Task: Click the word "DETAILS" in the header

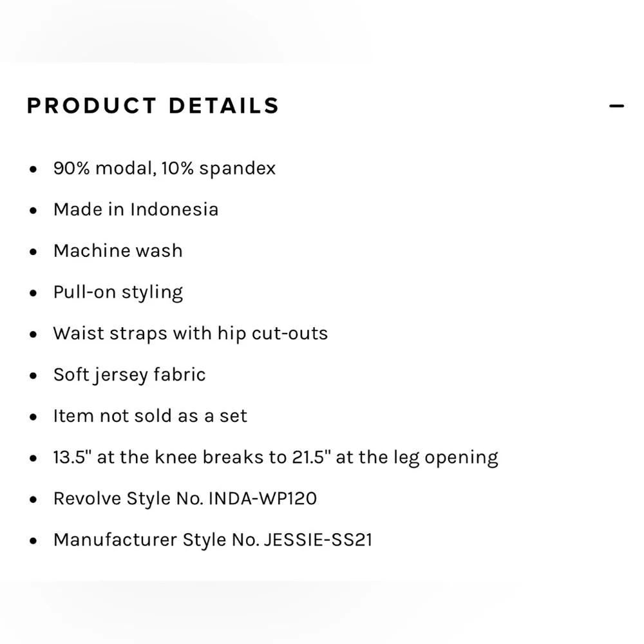Action: [223, 106]
